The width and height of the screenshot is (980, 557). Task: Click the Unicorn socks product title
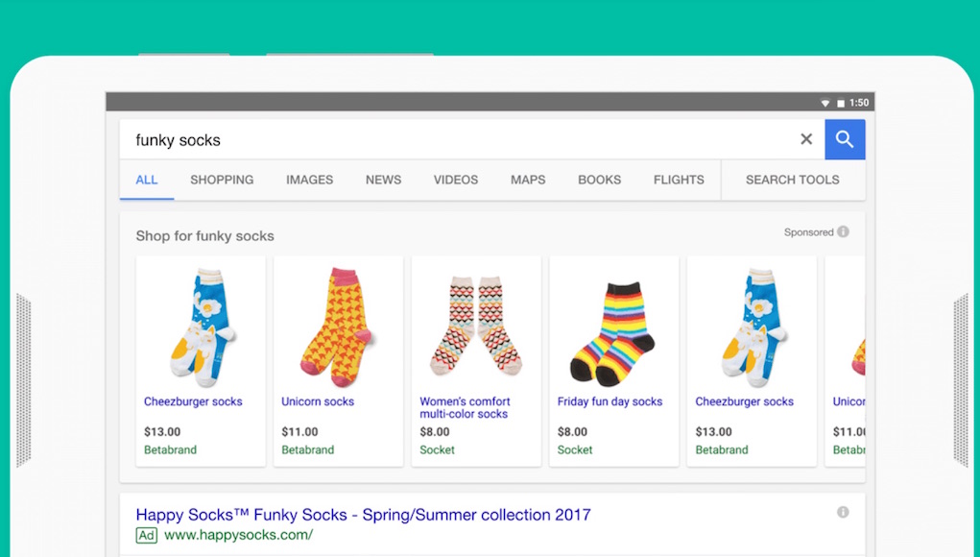point(318,401)
